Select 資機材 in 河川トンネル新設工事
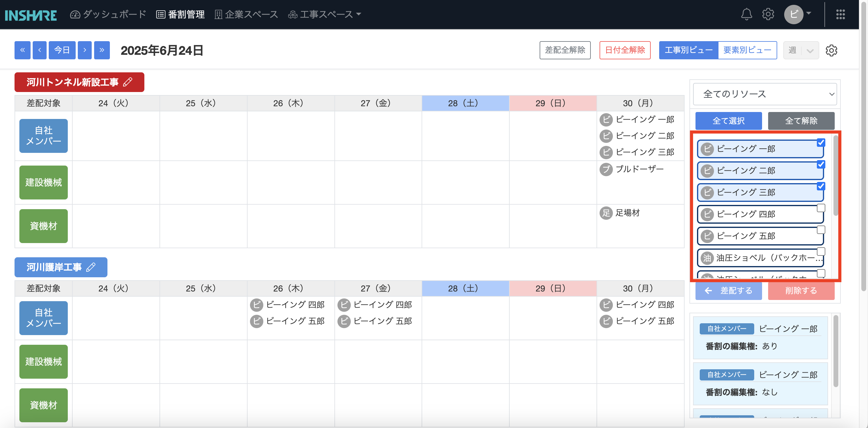 coord(44,226)
